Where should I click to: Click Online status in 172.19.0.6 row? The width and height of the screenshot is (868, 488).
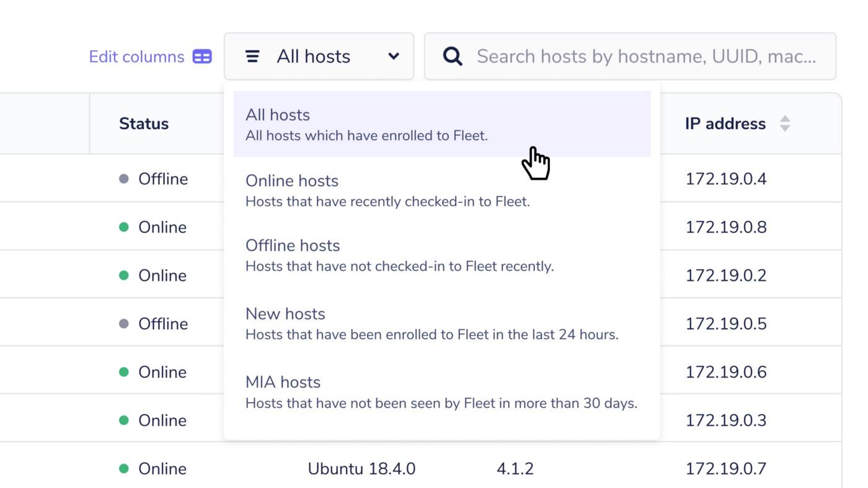point(153,372)
